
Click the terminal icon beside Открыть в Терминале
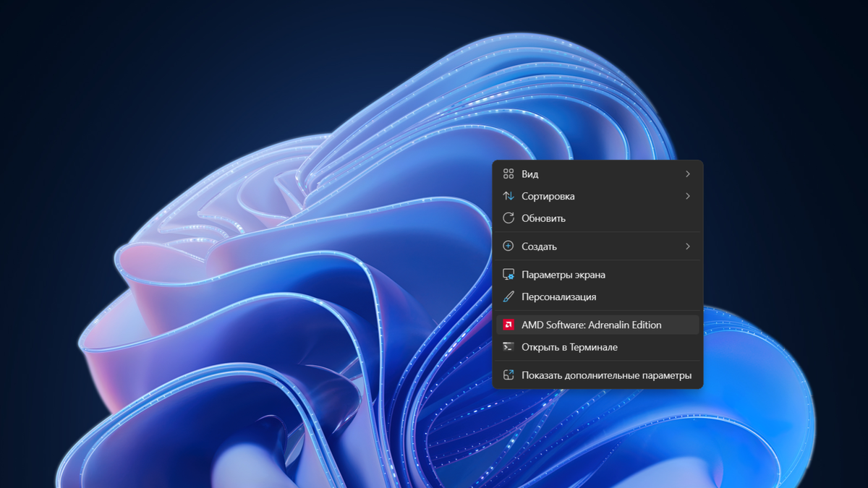click(509, 347)
